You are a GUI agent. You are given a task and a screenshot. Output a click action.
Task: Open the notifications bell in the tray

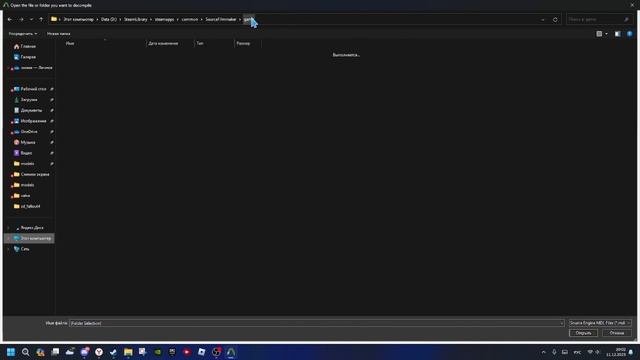631,352
